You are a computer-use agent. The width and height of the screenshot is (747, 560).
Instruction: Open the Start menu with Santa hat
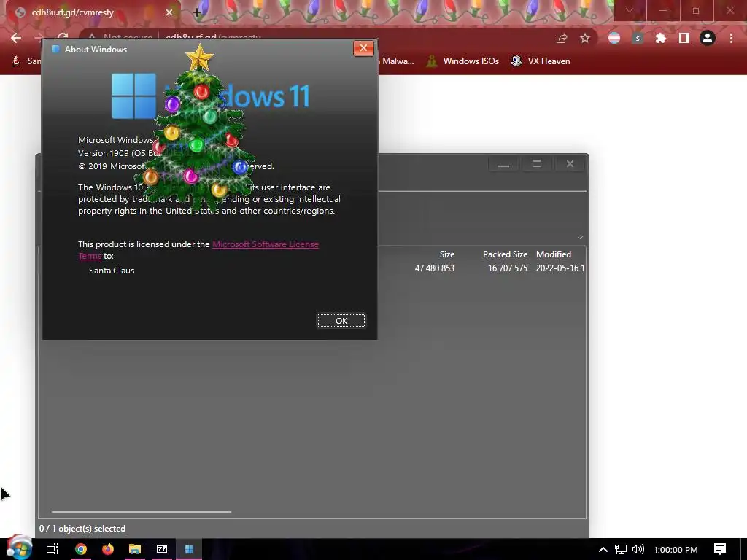coord(19,548)
